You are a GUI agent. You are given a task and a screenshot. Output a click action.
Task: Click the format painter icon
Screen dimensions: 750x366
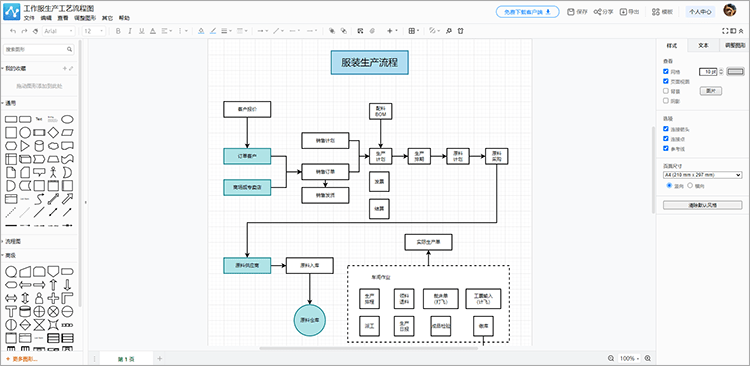(35, 31)
